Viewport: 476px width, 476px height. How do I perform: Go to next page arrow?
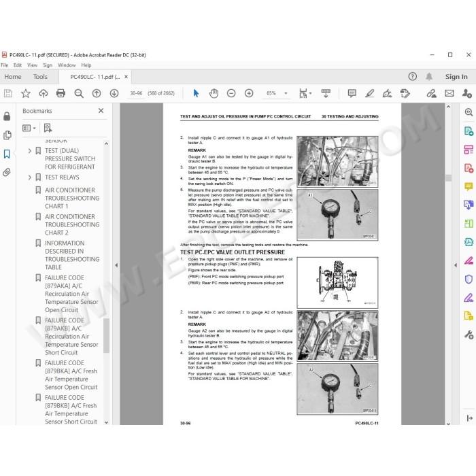[x=114, y=93]
